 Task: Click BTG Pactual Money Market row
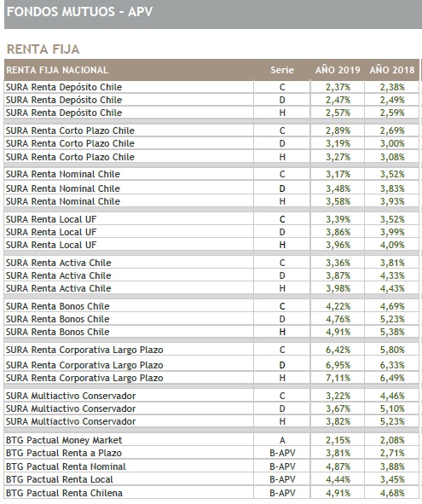click(211, 440)
